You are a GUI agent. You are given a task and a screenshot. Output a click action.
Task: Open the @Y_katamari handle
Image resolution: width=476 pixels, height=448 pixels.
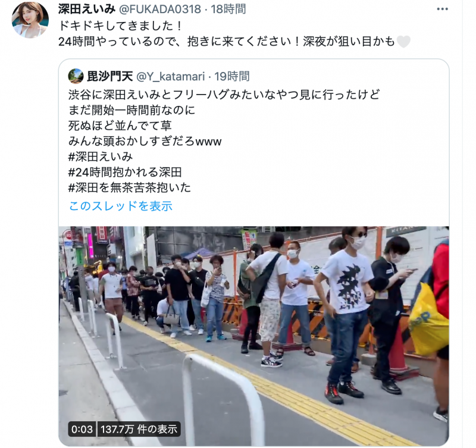coord(171,77)
